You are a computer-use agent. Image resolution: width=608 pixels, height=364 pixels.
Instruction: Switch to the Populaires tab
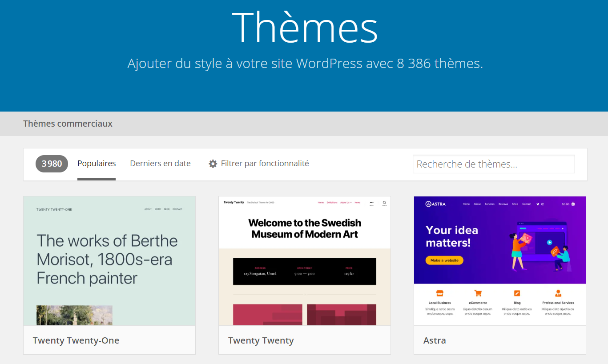[97, 164]
